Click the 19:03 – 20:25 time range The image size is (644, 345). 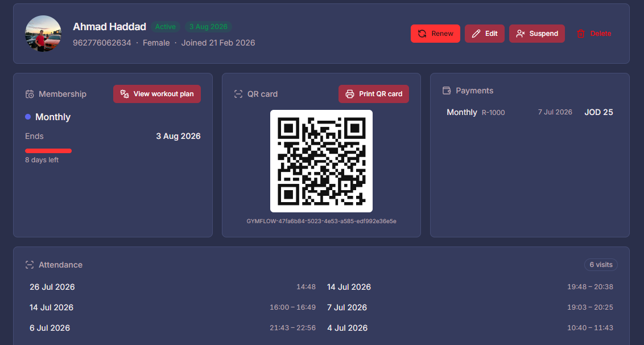pyautogui.click(x=590, y=307)
